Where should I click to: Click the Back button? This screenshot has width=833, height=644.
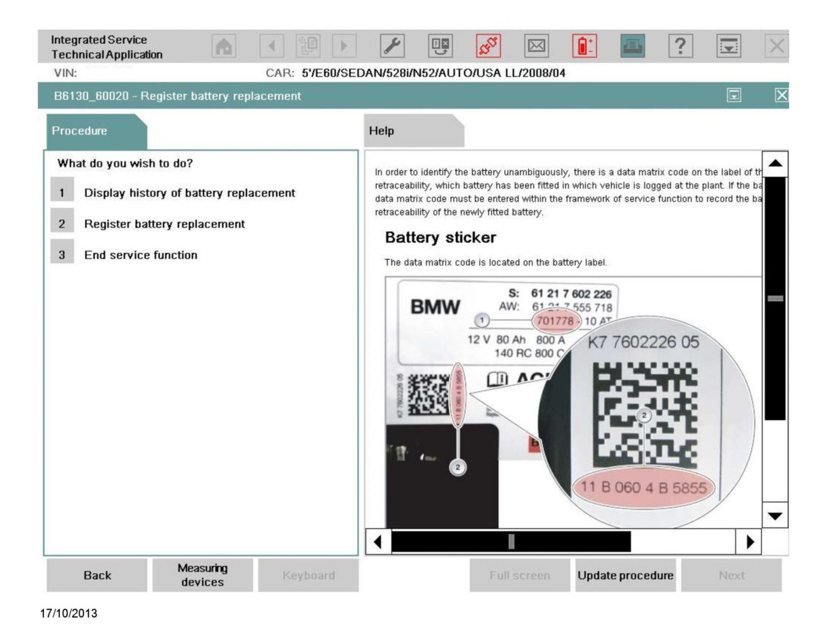tap(97, 575)
